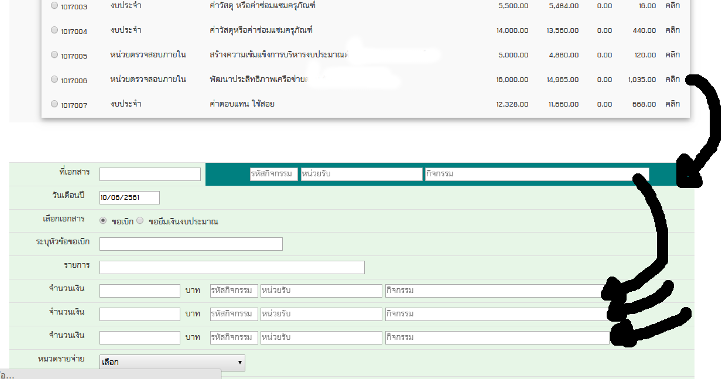Image resolution: width=727 pixels, height=379 pixels.
Task: Click หน่วยรับ field in the teal bar
Action: (x=362, y=174)
